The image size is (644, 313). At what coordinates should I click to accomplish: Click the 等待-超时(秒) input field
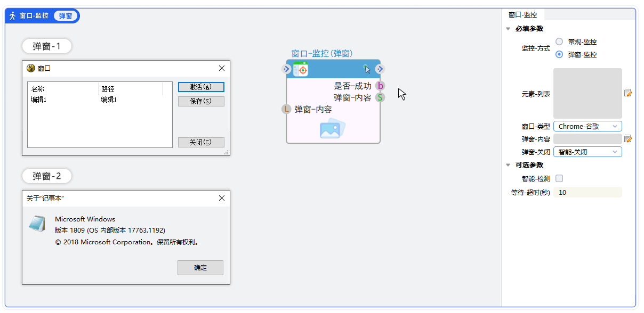(587, 192)
